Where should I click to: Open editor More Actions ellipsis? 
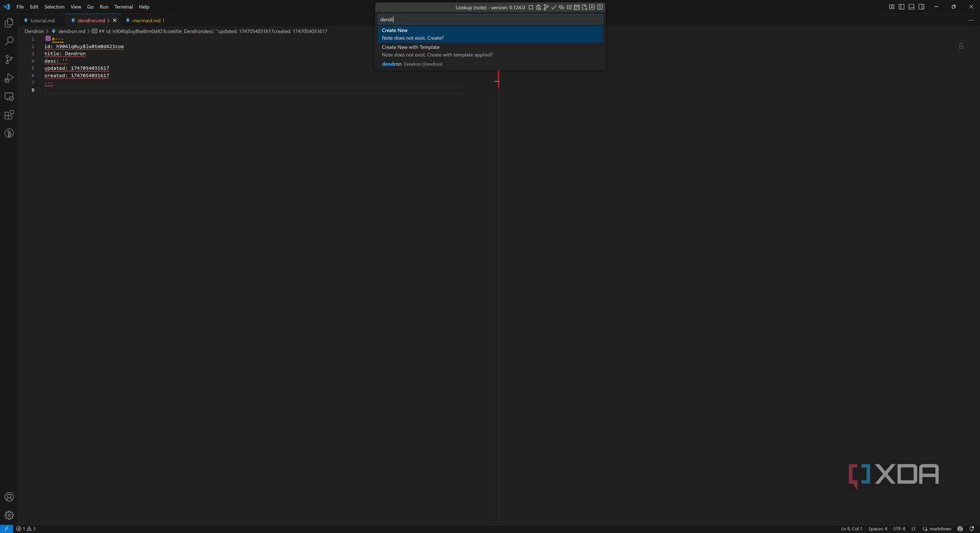click(971, 20)
